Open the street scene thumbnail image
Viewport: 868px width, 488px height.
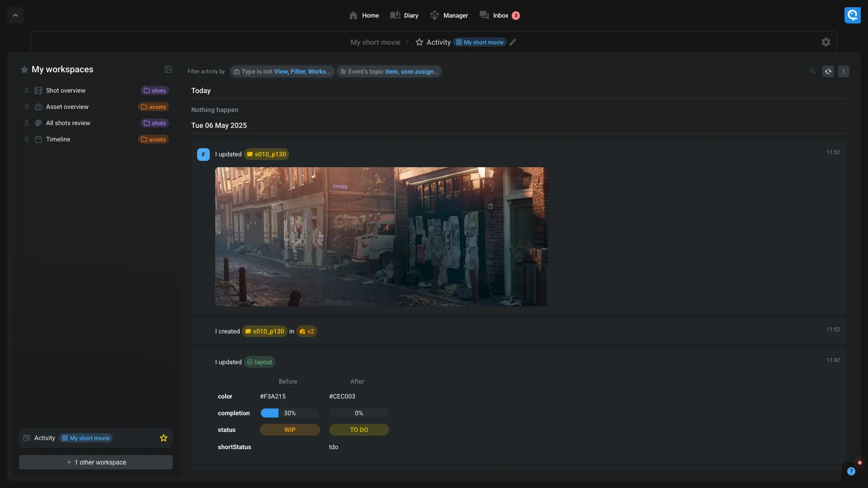[x=381, y=237]
